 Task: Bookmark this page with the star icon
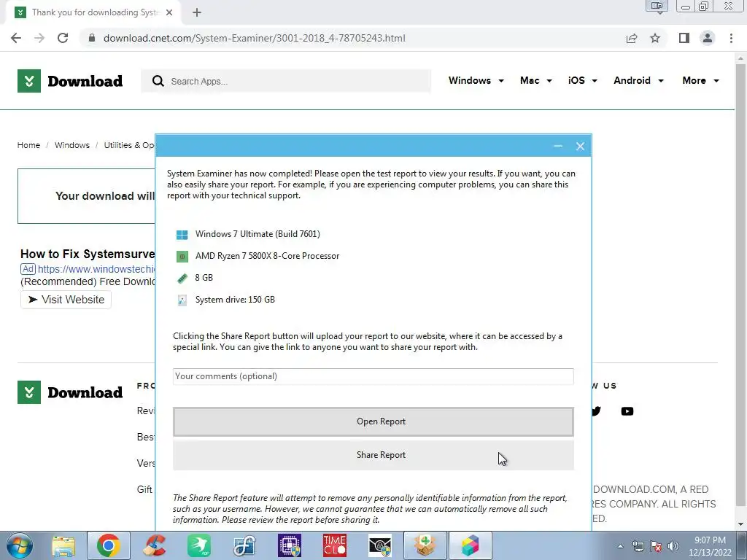coord(655,38)
